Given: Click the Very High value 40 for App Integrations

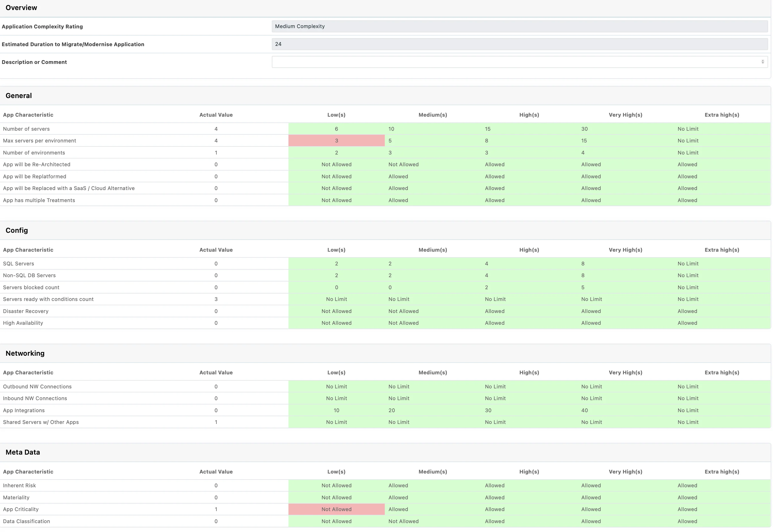Looking at the screenshot, I should 585,410.
